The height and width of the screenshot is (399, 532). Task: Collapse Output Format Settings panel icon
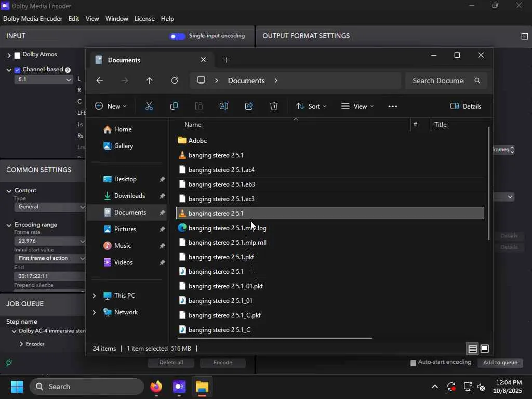pos(524,36)
